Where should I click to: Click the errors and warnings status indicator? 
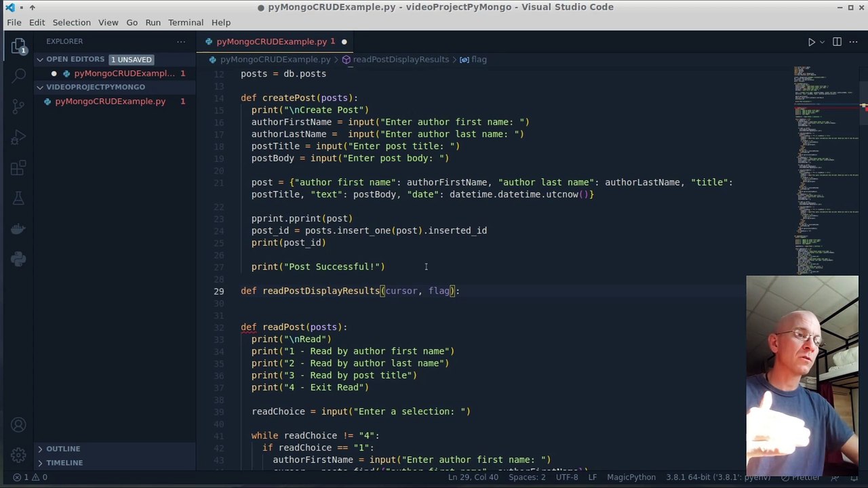coord(30,477)
